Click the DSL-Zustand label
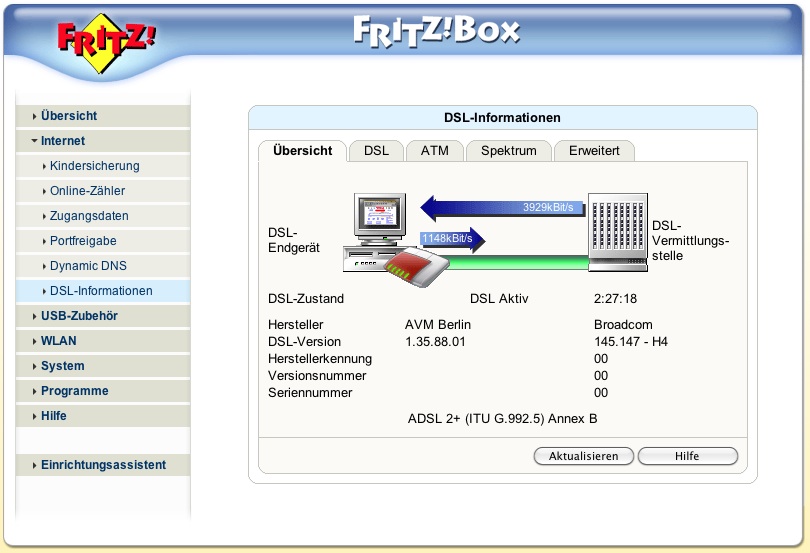The width and height of the screenshot is (810, 553). tap(306, 299)
